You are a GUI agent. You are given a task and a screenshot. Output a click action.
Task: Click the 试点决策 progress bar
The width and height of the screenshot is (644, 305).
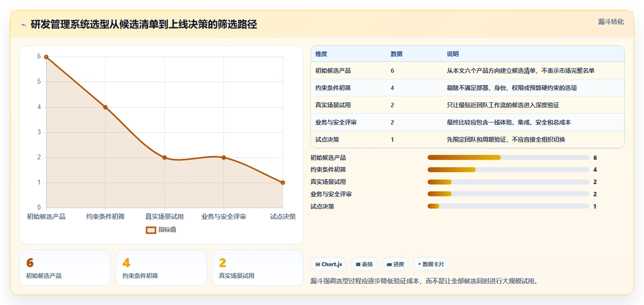(508, 207)
